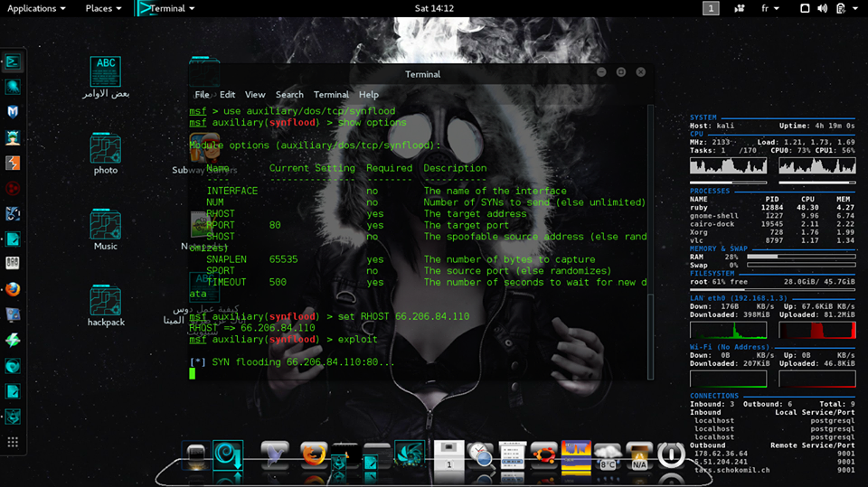The height and width of the screenshot is (487, 868).
Task: Open the volume icon in top bar
Action: point(823,8)
